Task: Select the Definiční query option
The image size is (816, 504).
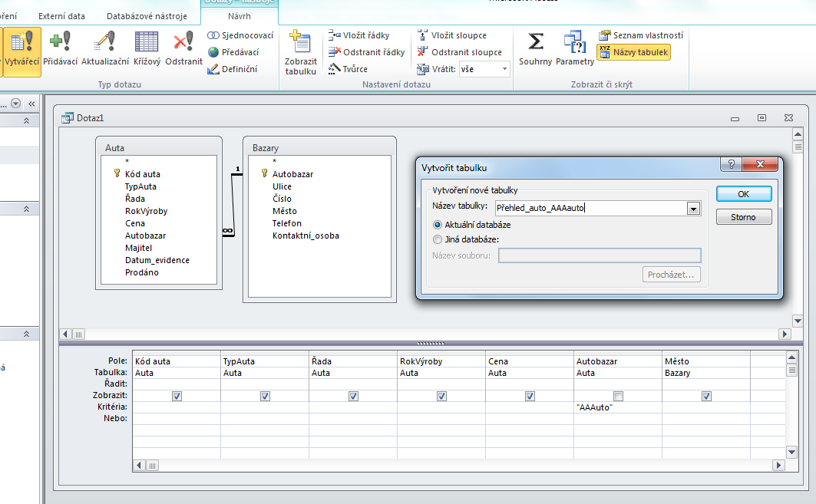Action: coord(232,68)
